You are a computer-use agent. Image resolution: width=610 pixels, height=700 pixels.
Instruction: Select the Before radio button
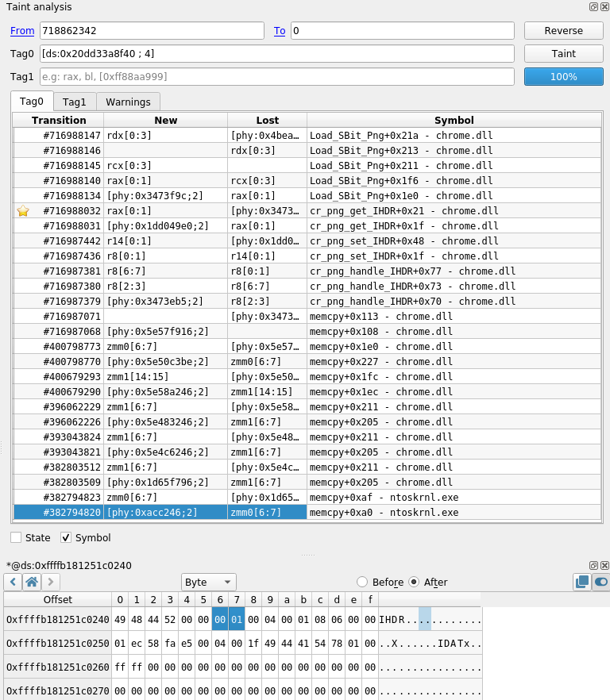point(362,583)
